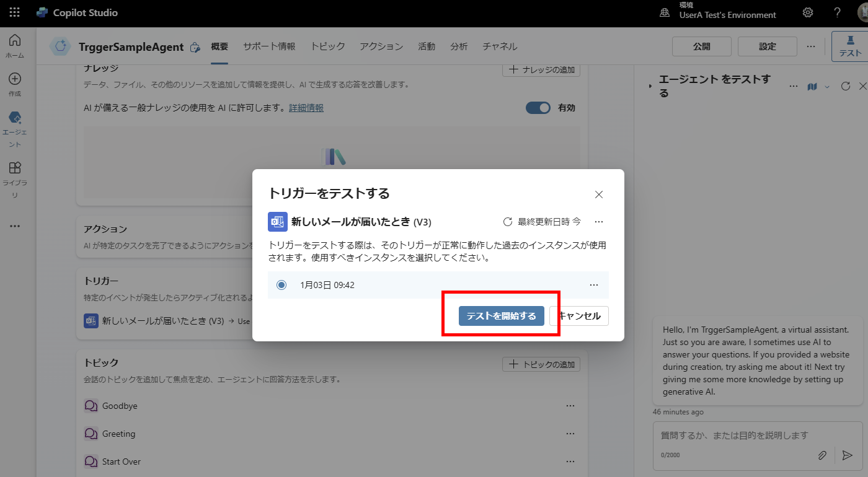Viewport: 868px width, 477px height.
Task: Open Copilot Studio settings gear
Action: (x=807, y=12)
